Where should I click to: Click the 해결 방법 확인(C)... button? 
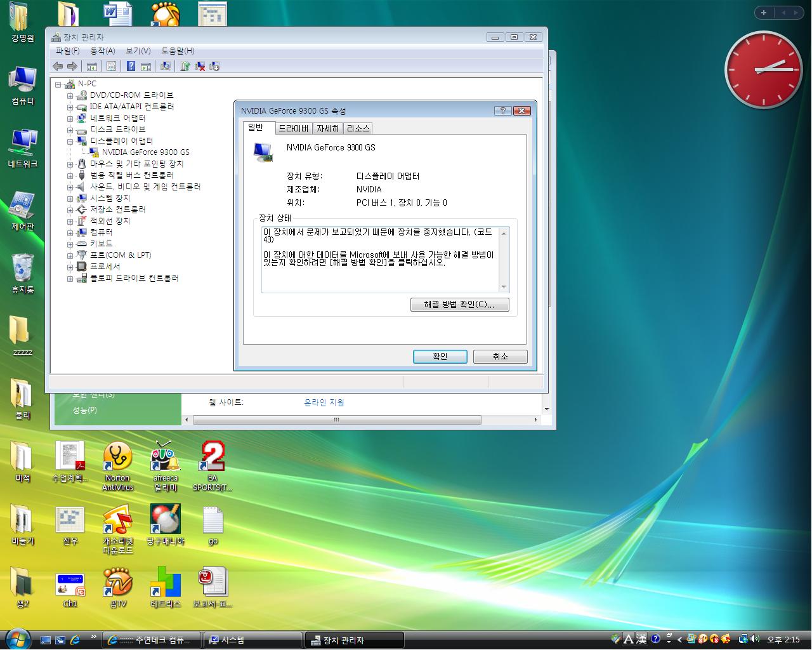click(459, 305)
